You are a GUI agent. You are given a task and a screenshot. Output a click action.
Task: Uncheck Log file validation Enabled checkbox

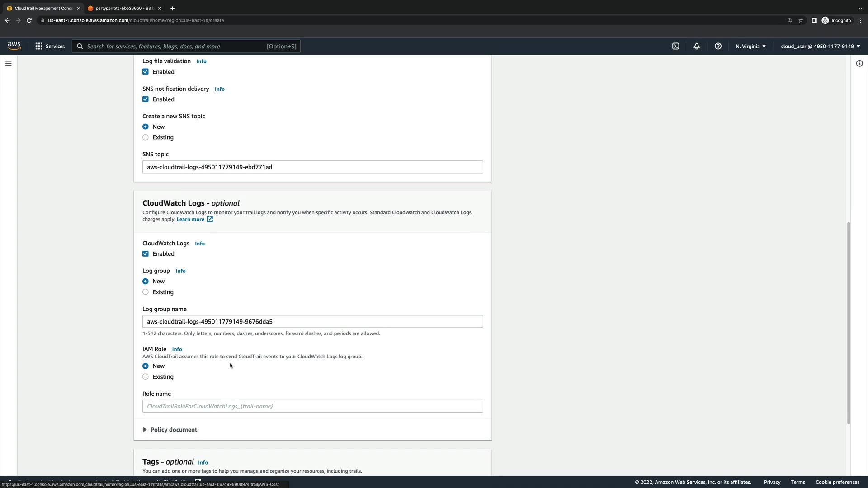click(x=146, y=72)
